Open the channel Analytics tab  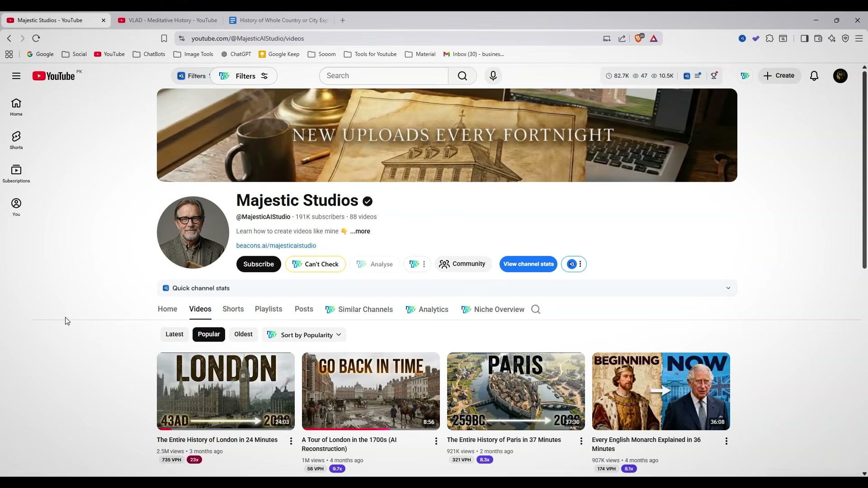tap(427, 310)
